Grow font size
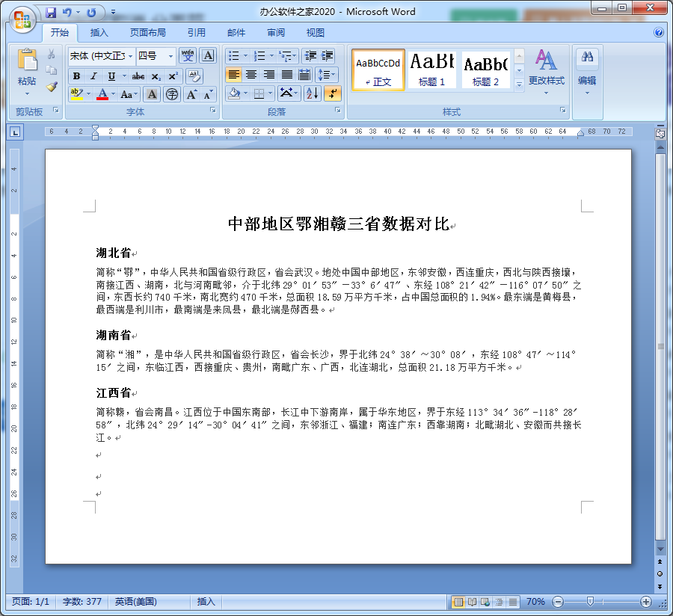Screen dimensions: 673x616 [x=191, y=94]
